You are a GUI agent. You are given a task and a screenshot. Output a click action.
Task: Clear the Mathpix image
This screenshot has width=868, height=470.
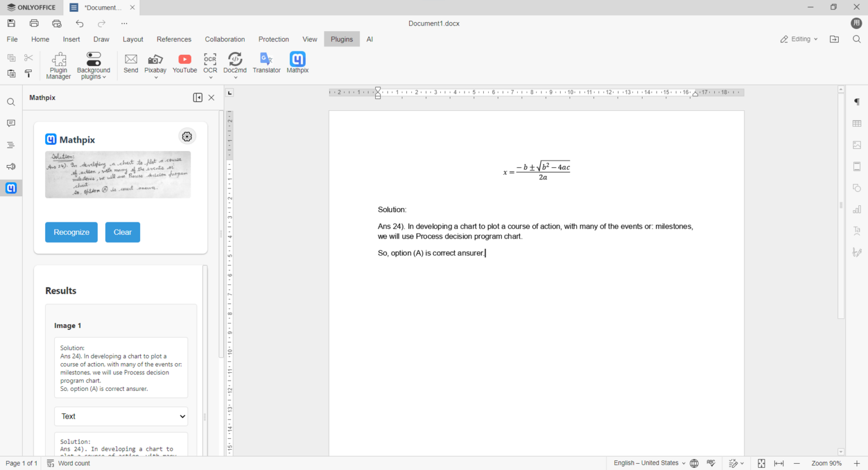pyautogui.click(x=123, y=232)
